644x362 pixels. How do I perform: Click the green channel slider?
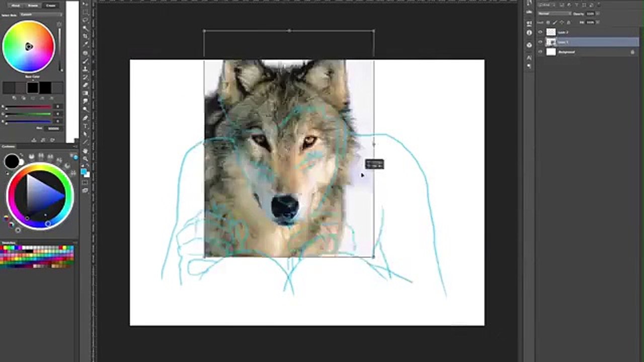pyautogui.click(x=28, y=114)
